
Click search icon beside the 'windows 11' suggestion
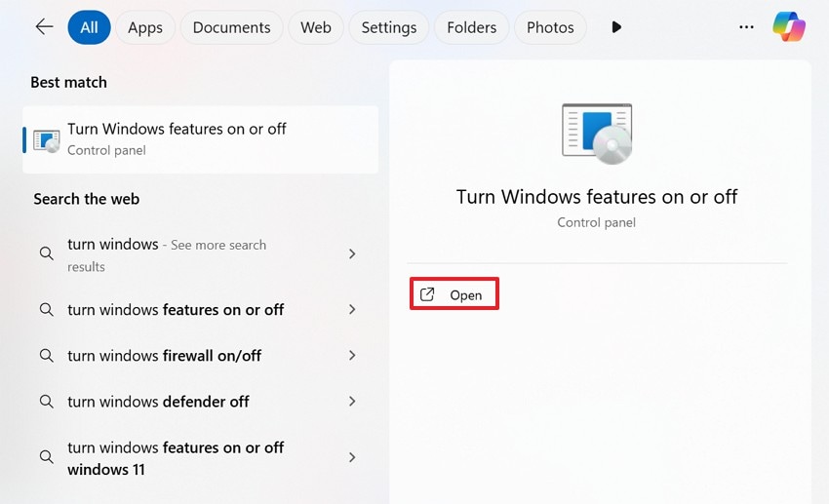(x=47, y=457)
